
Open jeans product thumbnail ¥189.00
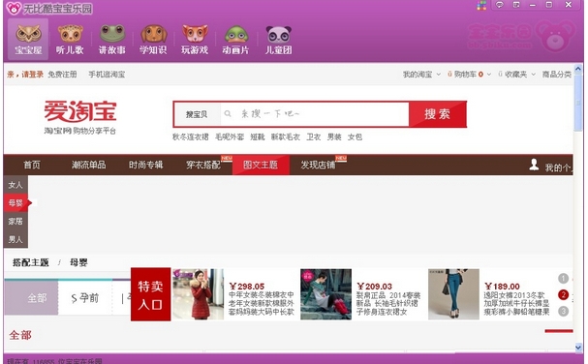point(453,294)
